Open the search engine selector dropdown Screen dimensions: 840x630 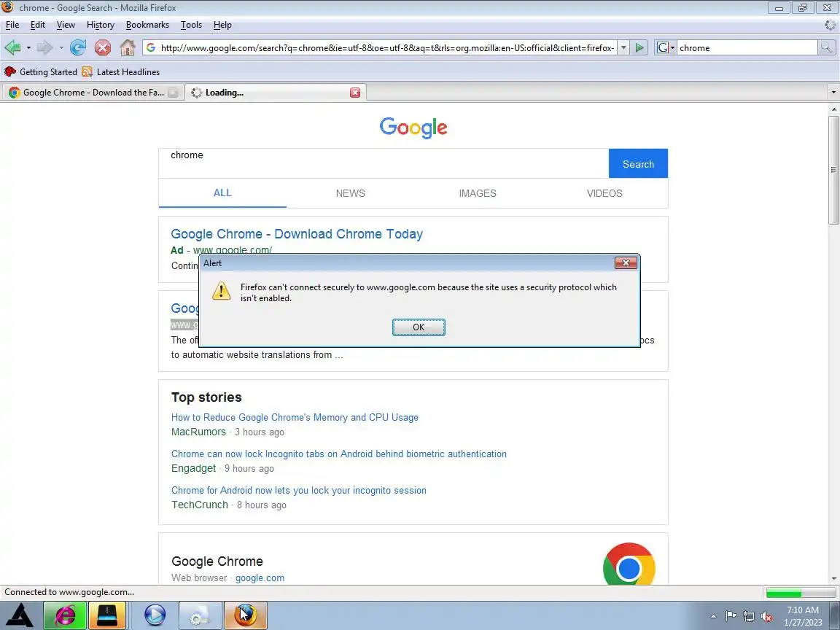[x=665, y=47]
